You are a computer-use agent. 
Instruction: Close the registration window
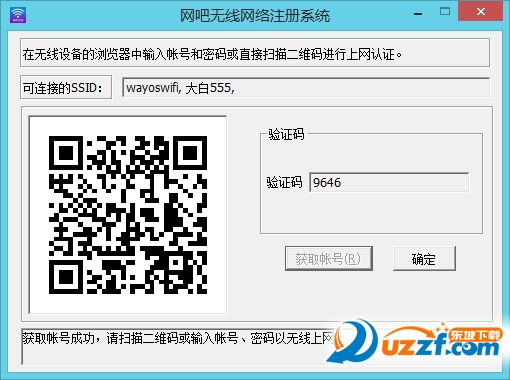(x=480, y=12)
